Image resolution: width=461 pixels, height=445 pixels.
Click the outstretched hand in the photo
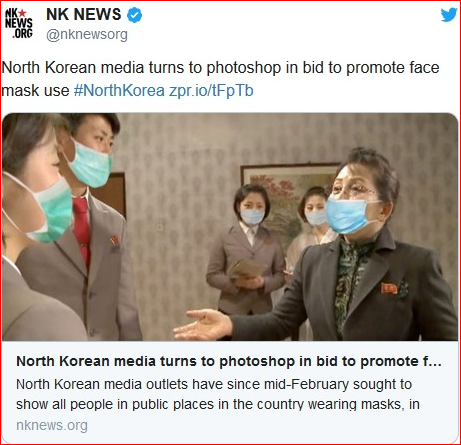pos(203,324)
